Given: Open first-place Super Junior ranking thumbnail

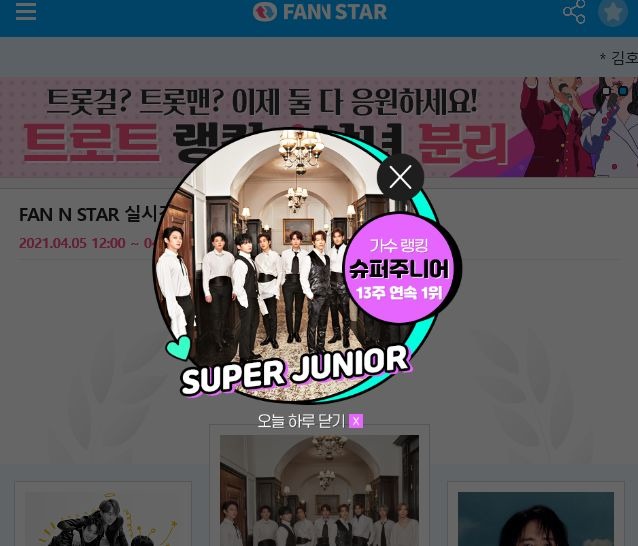Looking at the screenshot, I should tap(319, 490).
